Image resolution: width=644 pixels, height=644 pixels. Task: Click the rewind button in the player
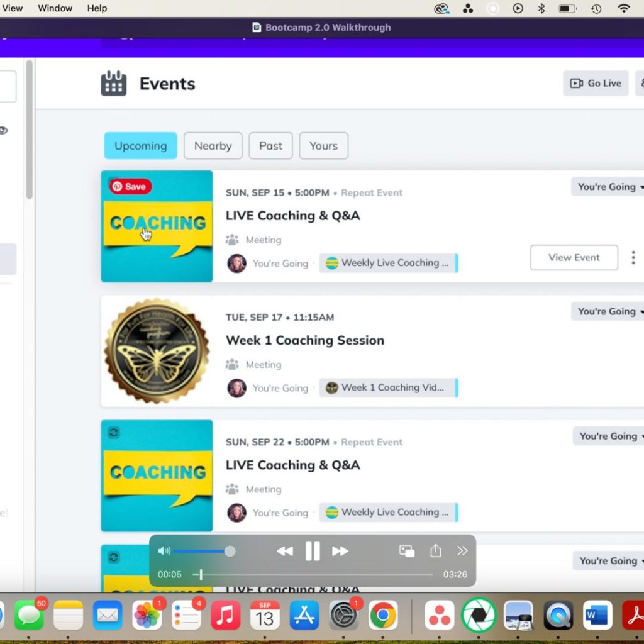tap(285, 551)
